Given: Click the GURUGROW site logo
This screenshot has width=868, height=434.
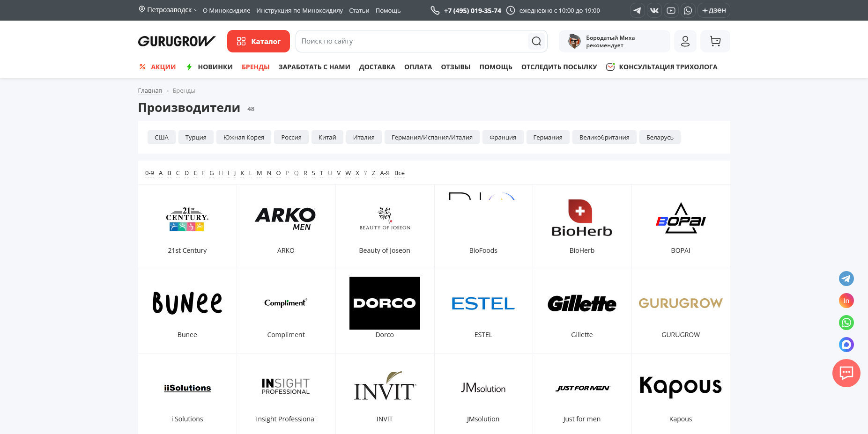Looking at the screenshot, I should coord(177,41).
